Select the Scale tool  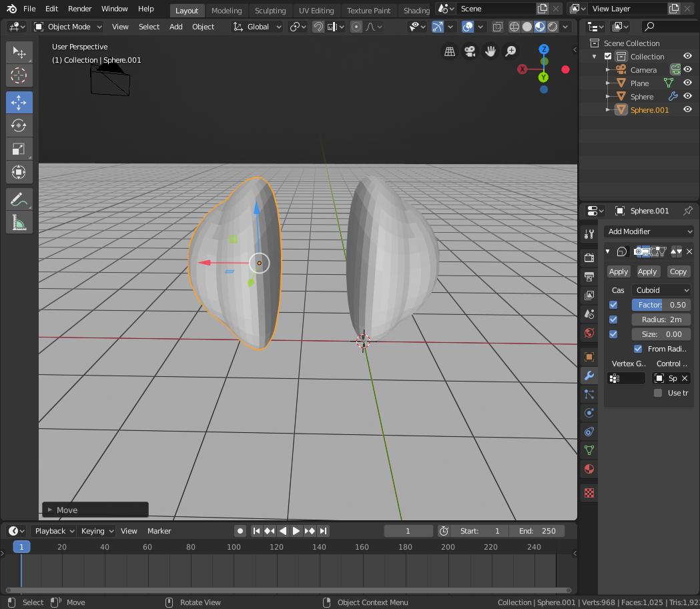[19, 149]
